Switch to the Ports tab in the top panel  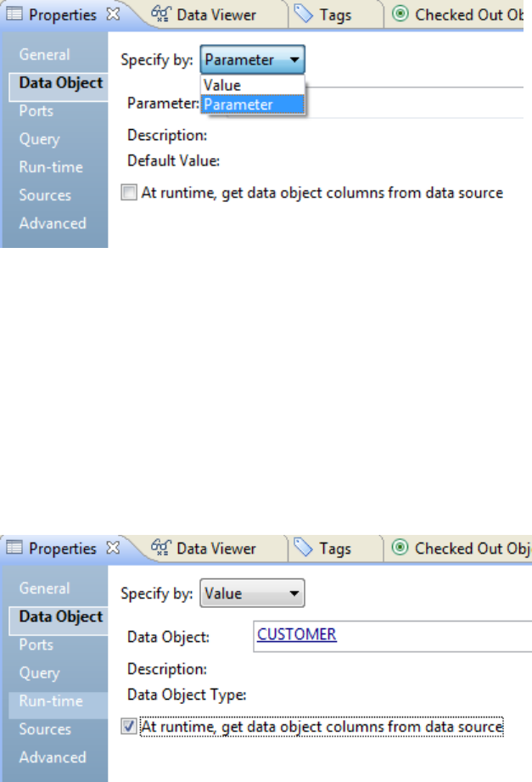pyautogui.click(x=36, y=111)
